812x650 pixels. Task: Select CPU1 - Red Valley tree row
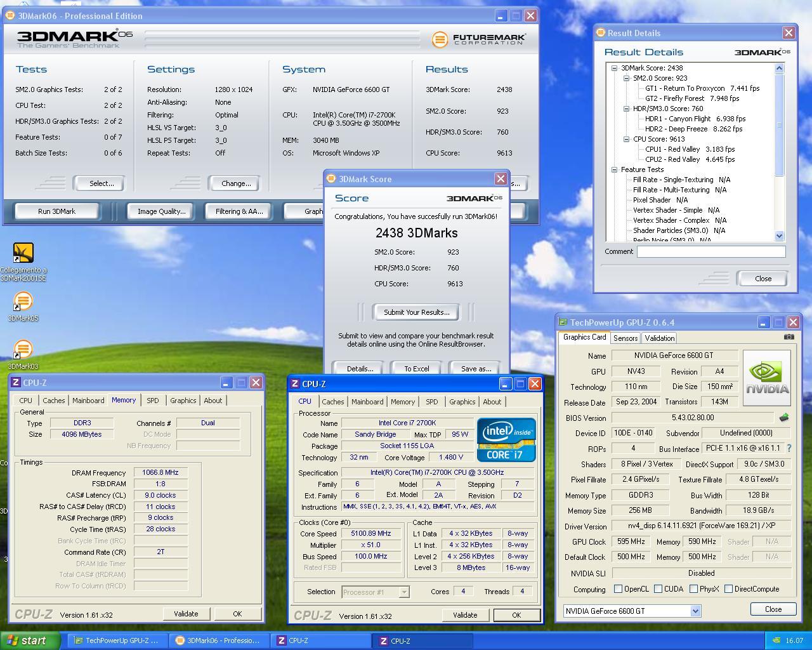pos(690,149)
